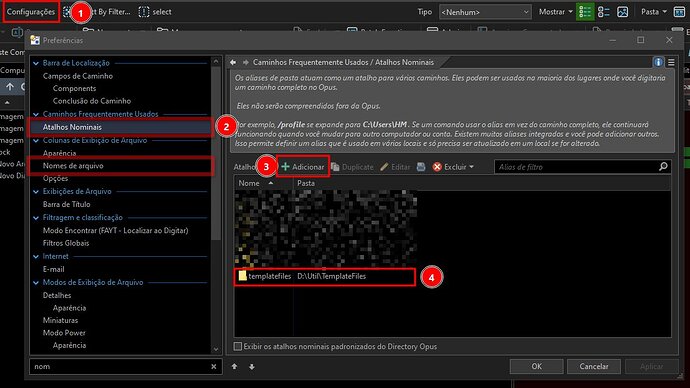Select Modo Power page in the tree

[64, 333]
